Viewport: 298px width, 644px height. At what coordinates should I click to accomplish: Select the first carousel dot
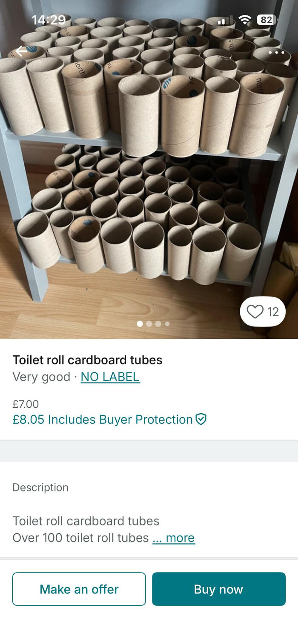pyautogui.click(x=140, y=323)
